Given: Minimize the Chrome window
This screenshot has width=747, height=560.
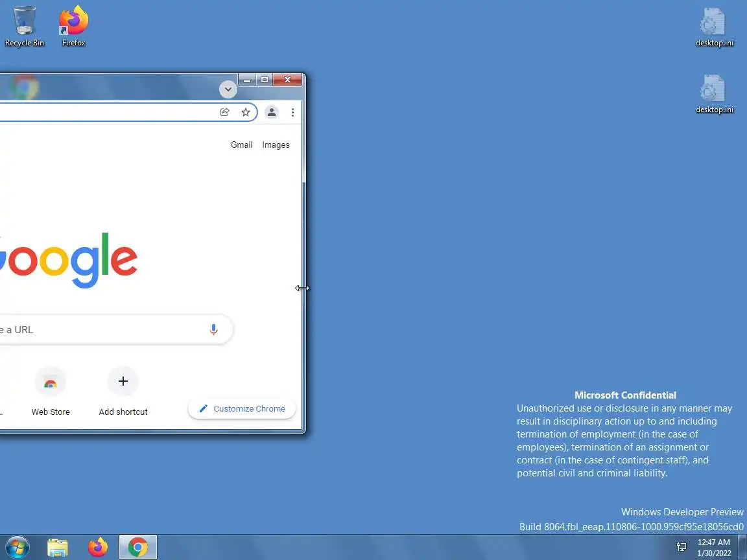Looking at the screenshot, I should (247, 80).
